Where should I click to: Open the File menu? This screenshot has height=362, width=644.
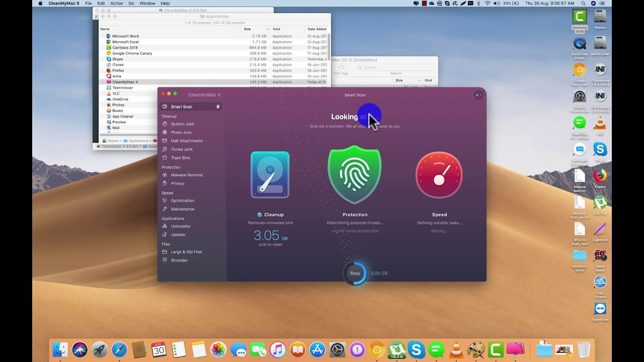pyautogui.click(x=88, y=3)
